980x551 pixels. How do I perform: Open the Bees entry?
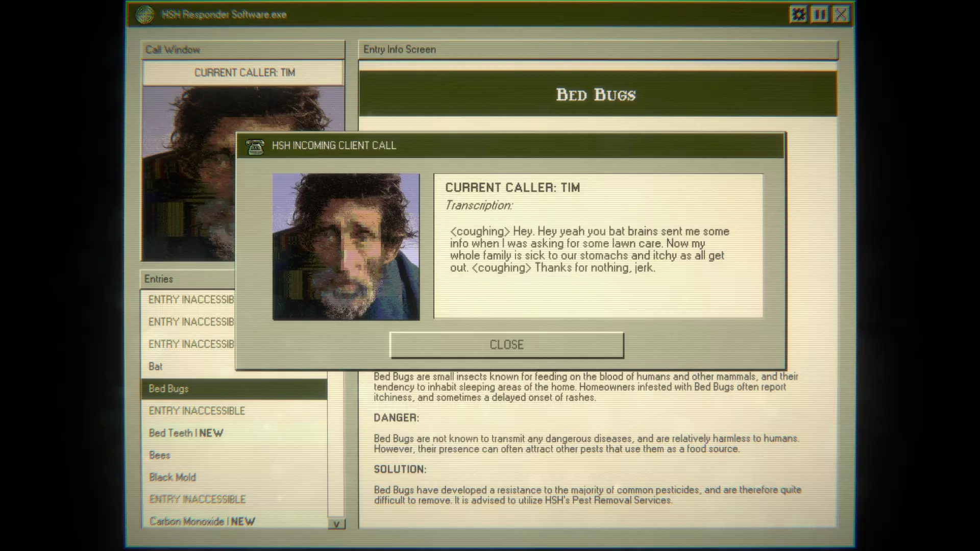[159, 455]
